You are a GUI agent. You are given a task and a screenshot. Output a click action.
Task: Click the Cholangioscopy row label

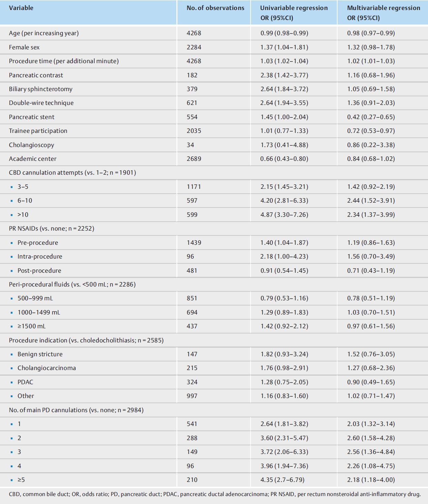[31, 145]
